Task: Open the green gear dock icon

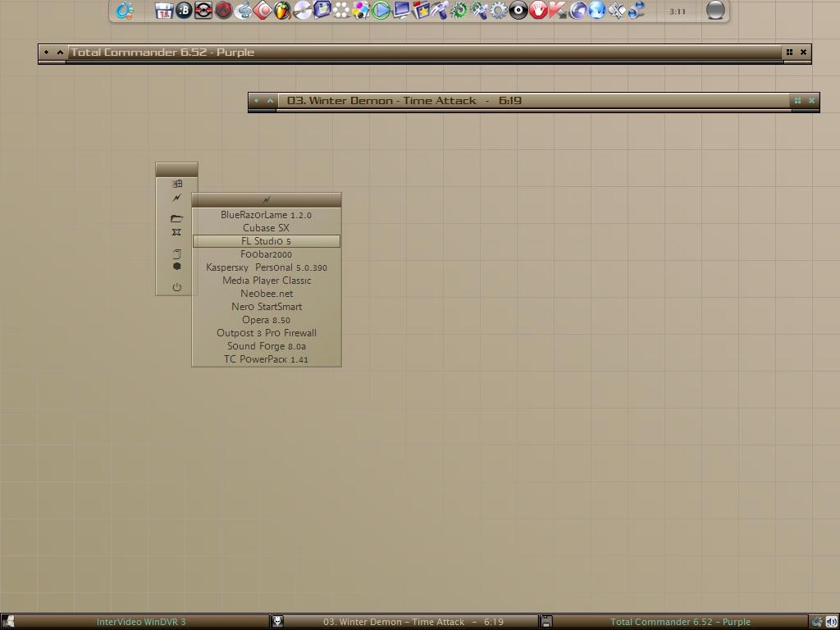Action: tap(459, 10)
